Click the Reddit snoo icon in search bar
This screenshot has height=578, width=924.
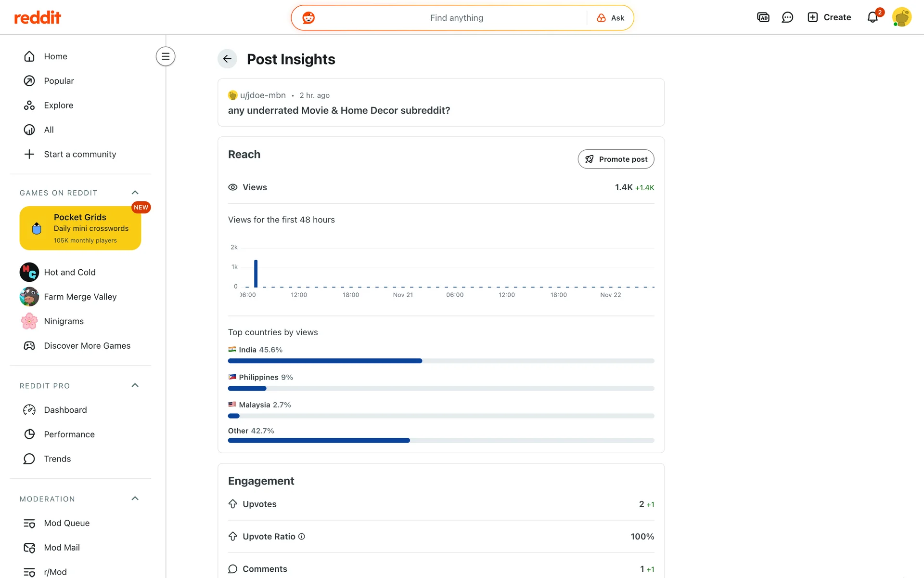(308, 18)
